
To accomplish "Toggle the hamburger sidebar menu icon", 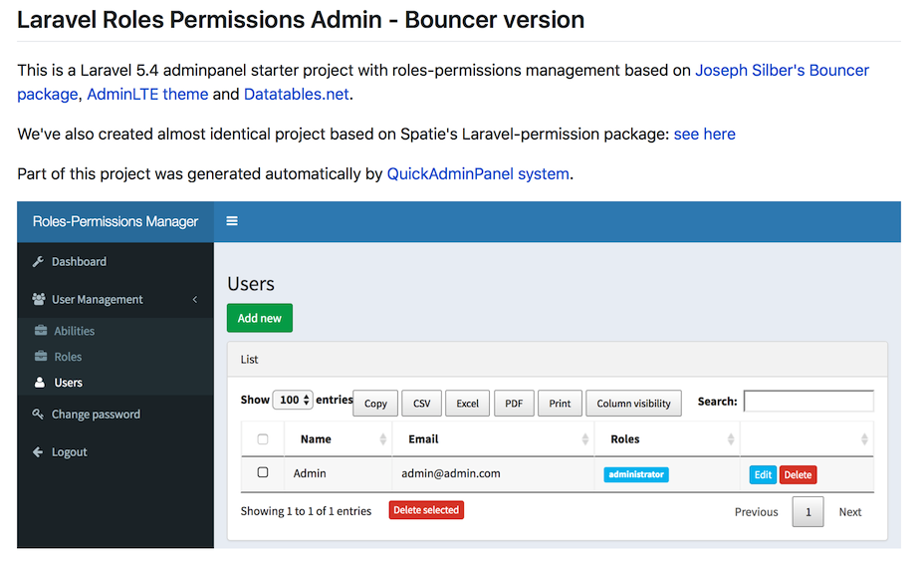I will point(232,221).
